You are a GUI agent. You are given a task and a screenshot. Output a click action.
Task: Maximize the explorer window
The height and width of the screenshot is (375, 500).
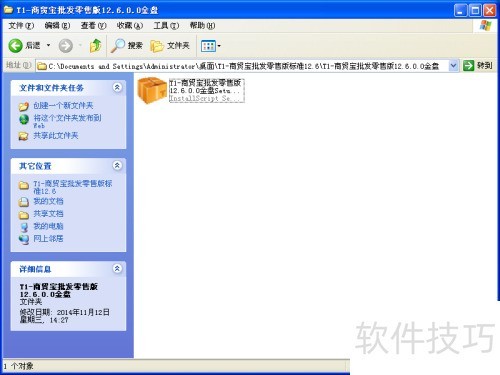[x=475, y=10]
